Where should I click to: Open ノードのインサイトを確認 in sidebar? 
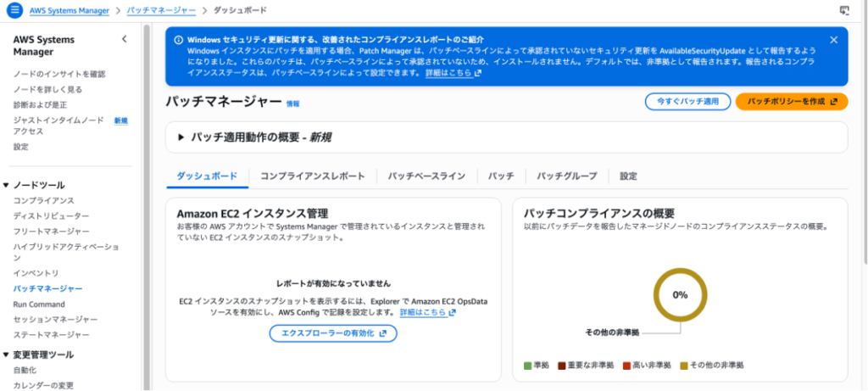tap(59, 74)
